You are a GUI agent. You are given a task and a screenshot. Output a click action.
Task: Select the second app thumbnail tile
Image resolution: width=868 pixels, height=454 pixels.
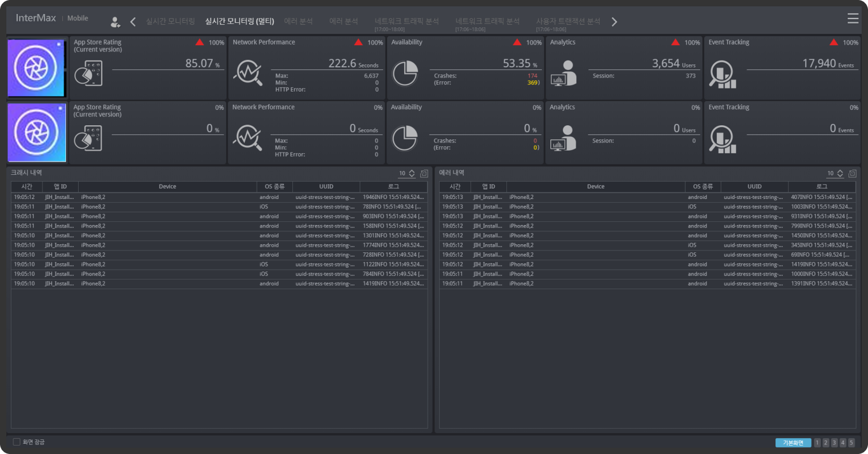pos(37,133)
